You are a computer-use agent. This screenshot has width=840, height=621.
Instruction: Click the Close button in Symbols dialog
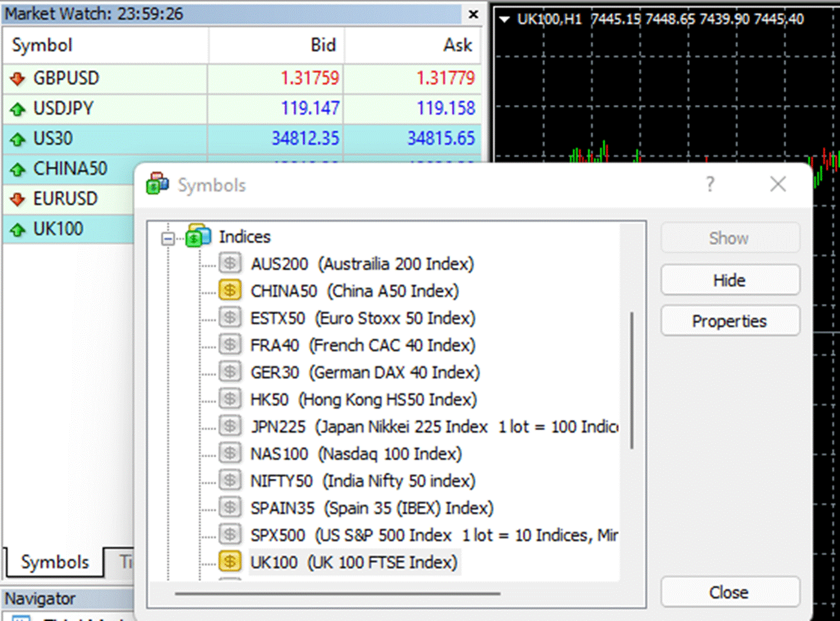coord(730,593)
